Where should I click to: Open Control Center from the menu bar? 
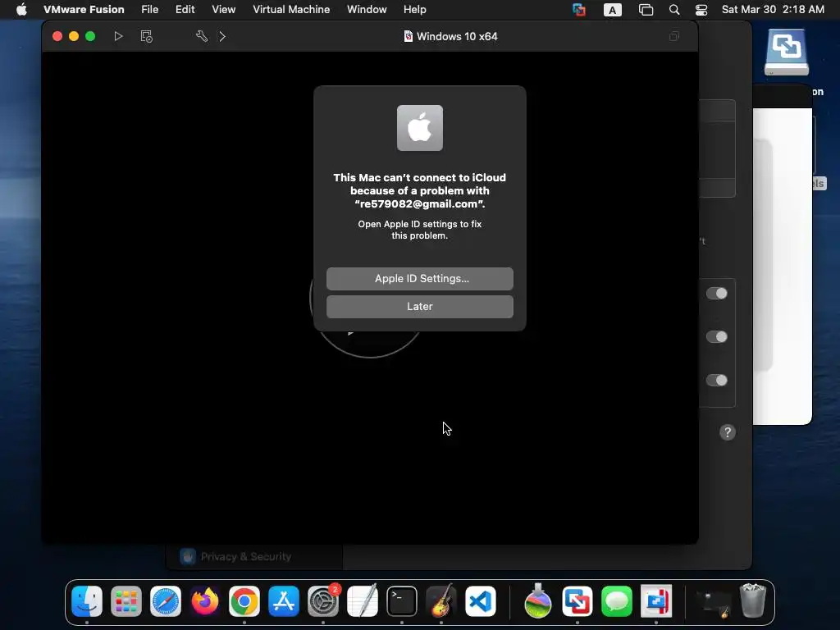tap(701, 10)
